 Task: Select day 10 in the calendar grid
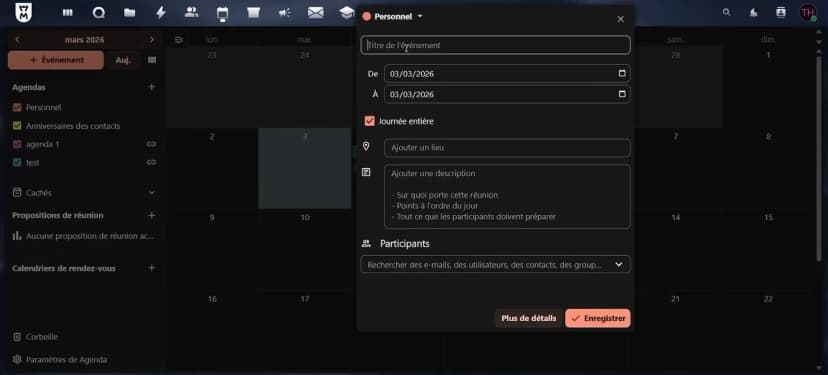[x=305, y=218]
